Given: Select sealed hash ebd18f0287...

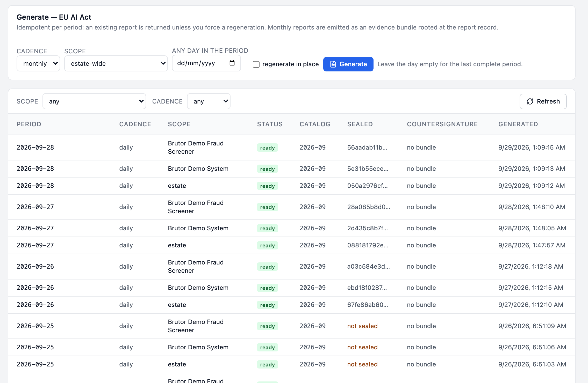Looking at the screenshot, I should tap(367, 288).
